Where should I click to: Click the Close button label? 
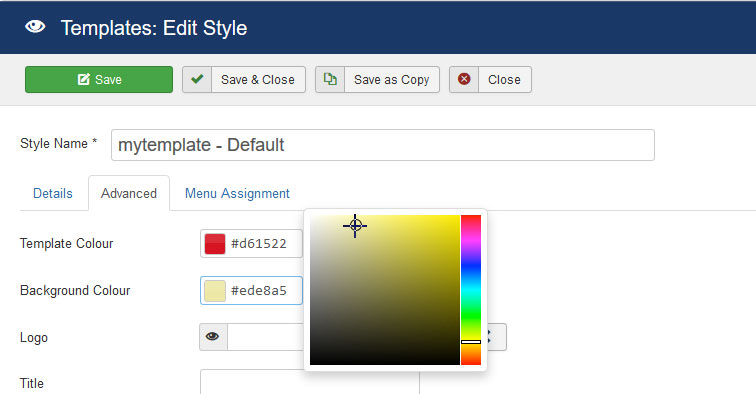coord(504,80)
